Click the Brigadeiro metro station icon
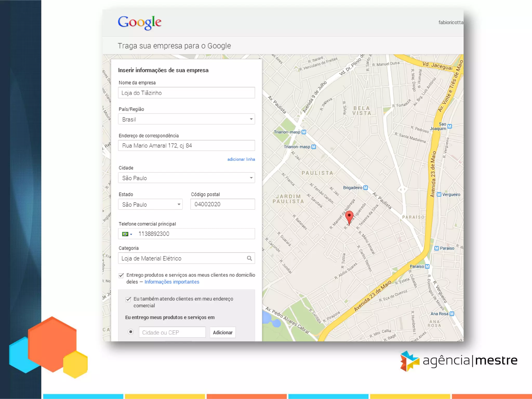This screenshot has height=399, width=532. (365, 188)
